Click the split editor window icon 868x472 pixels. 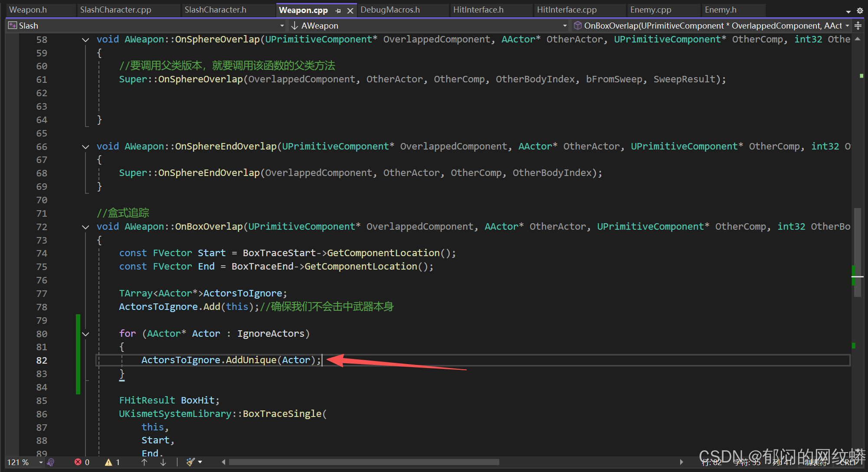858,26
